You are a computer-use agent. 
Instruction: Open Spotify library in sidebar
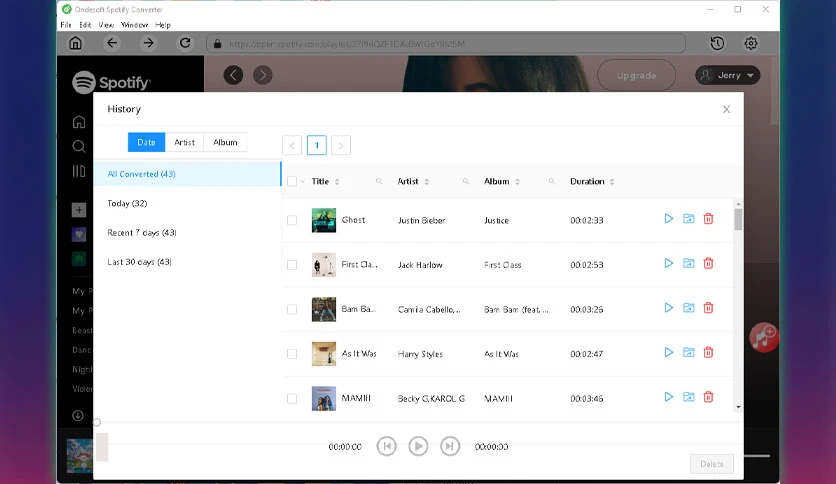coord(78,171)
